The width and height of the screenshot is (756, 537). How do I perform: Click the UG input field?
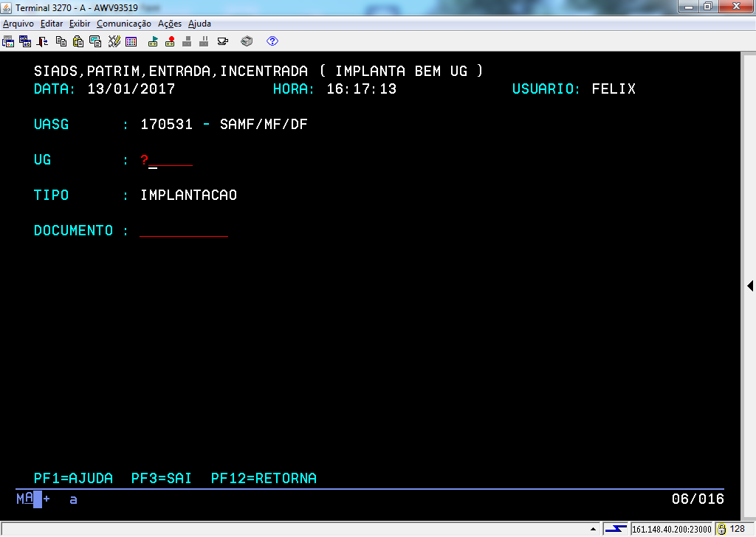[166, 160]
